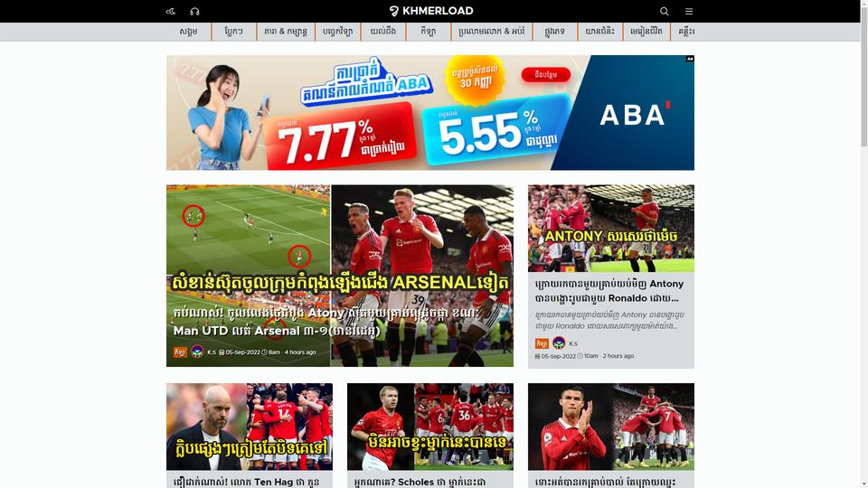Viewport: 868px width, 488px height.
Task: Open the មេរៀនជីវិត navigation tab
Action: tap(646, 32)
